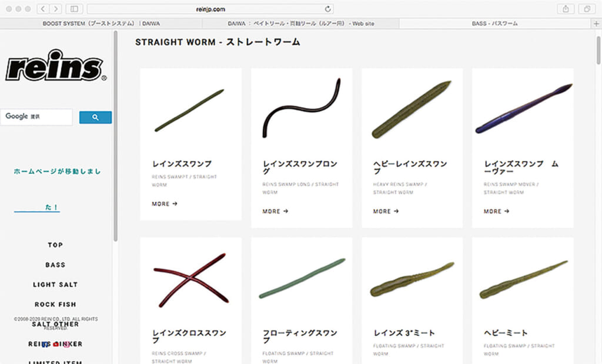
Task: Select the BASS - バスワーム tab
Action: point(494,23)
